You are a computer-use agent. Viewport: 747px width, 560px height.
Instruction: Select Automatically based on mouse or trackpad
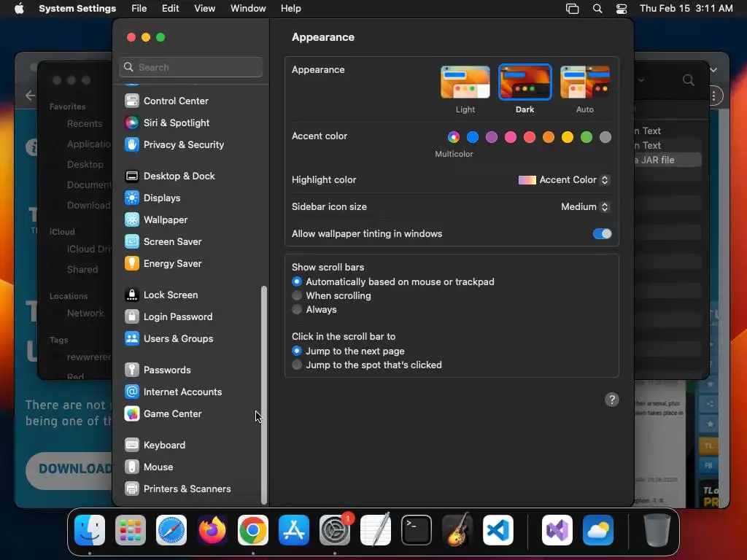click(297, 282)
